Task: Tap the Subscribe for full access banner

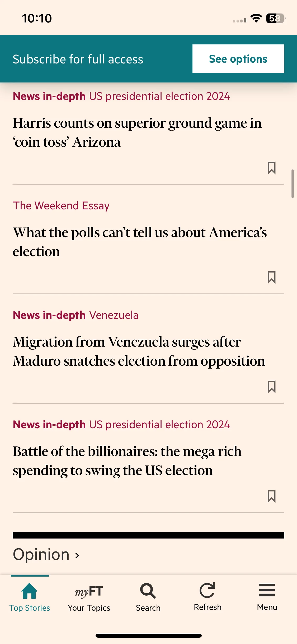Action: click(78, 59)
